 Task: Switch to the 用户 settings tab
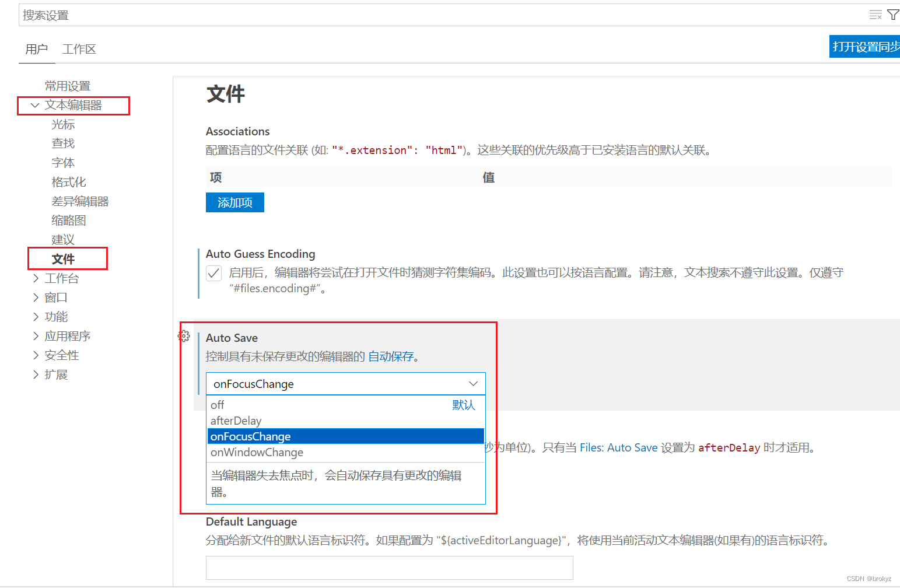click(x=37, y=49)
